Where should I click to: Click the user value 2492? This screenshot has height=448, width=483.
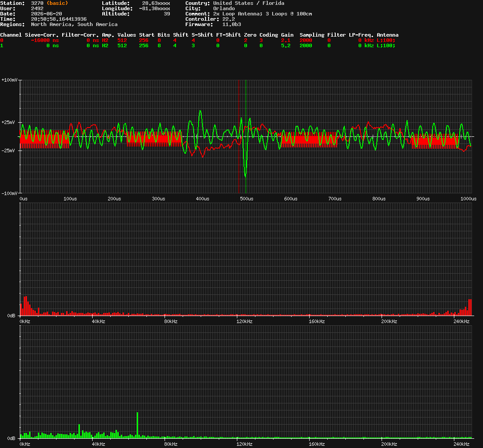[37, 8]
